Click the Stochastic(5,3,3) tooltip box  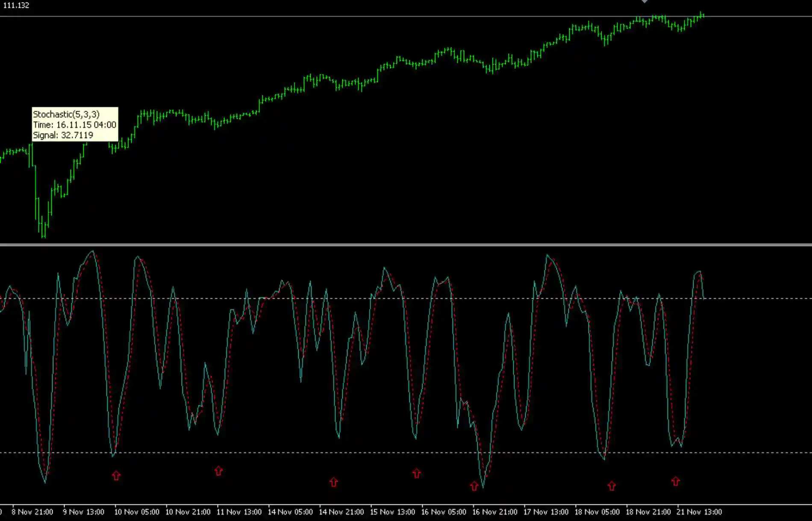click(x=75, y=124)
